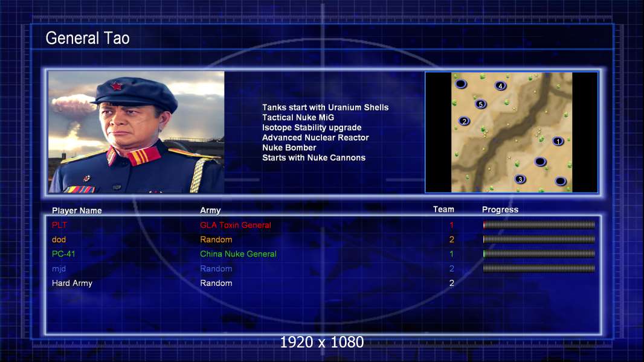Pick start position marker 3 on minimap
644x362 pixels.
[x=520, y=179]
